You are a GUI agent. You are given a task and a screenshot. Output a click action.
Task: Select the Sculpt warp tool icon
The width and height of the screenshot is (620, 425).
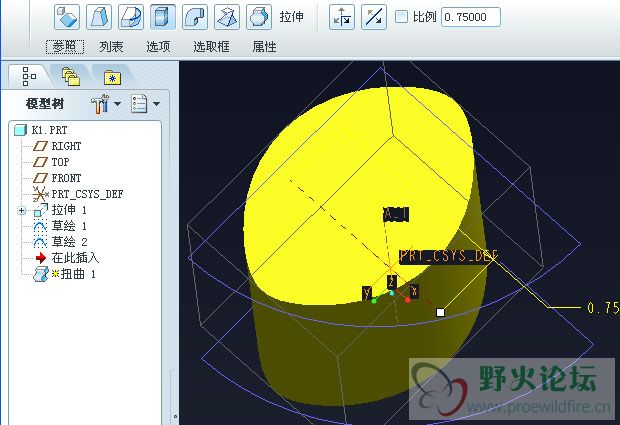259,17
